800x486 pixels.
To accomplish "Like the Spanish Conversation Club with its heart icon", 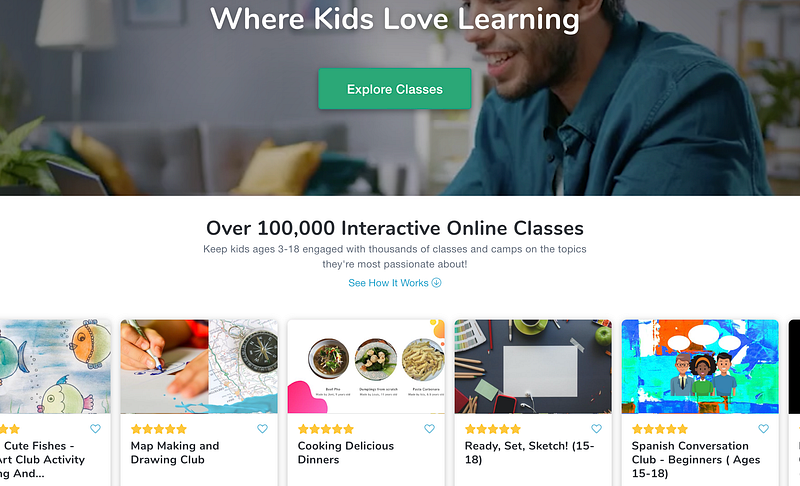I will (763, 429).
